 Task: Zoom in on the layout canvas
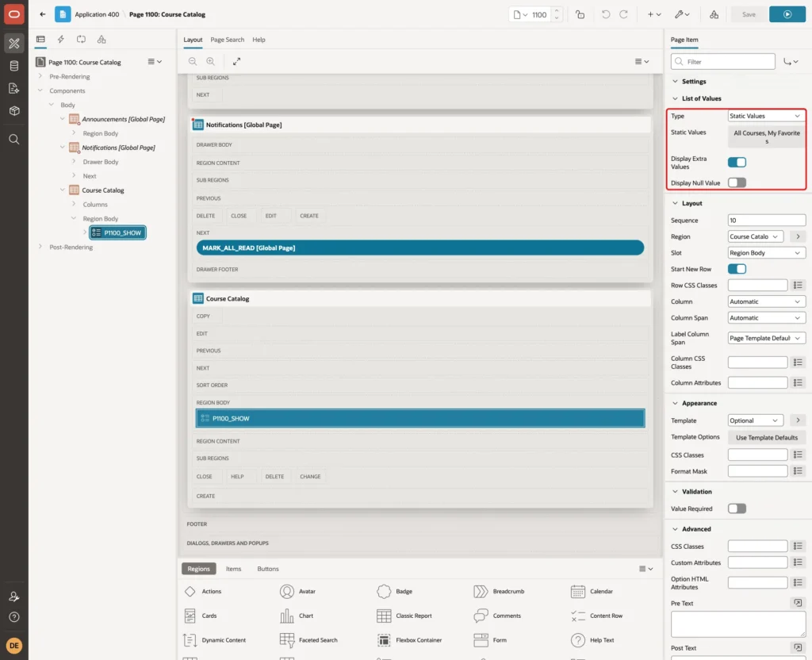[x=210, y=61]
